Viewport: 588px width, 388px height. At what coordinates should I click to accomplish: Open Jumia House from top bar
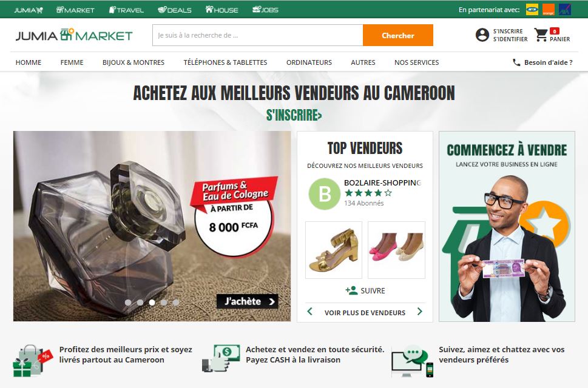(222, 10)
